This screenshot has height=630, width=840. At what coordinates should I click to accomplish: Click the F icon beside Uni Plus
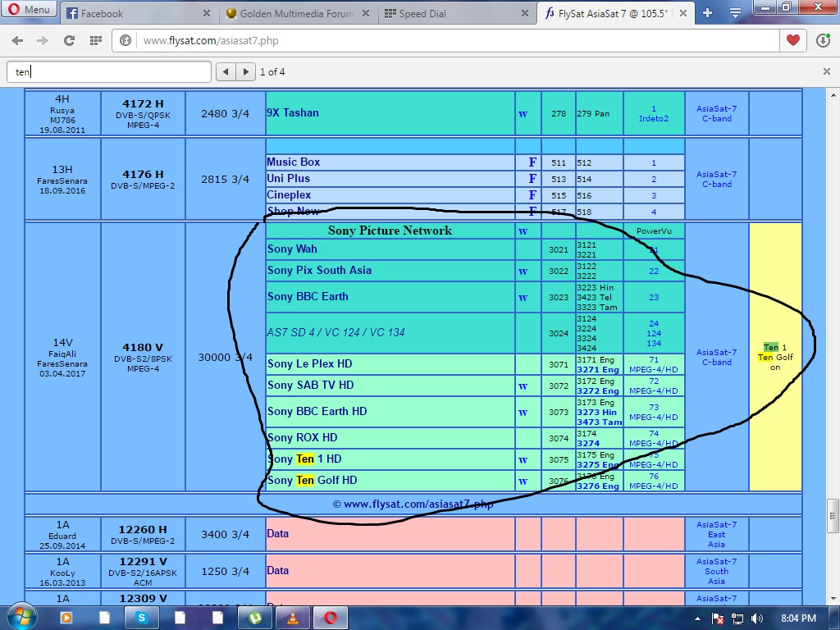(532, 178)
